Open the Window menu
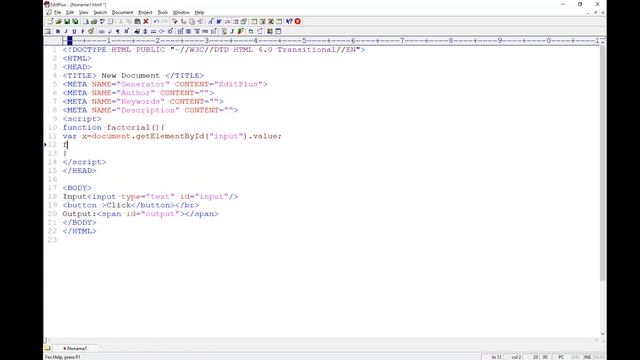 point(181,12)
